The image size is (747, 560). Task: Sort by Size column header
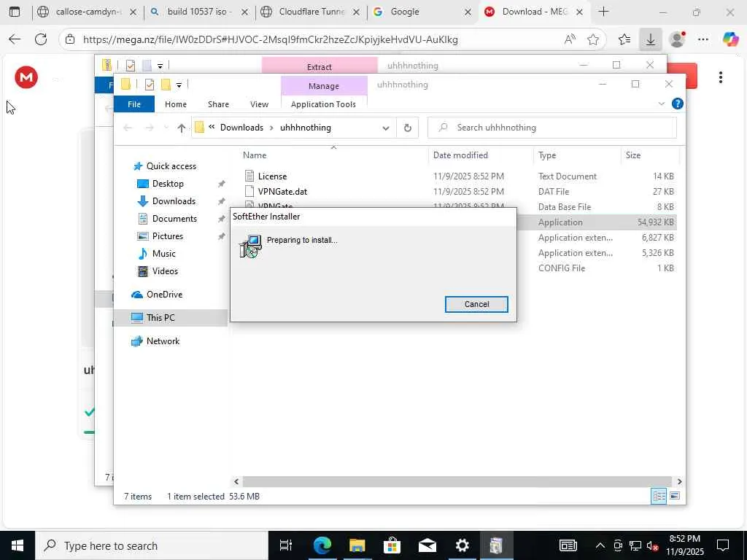point(632,155)
